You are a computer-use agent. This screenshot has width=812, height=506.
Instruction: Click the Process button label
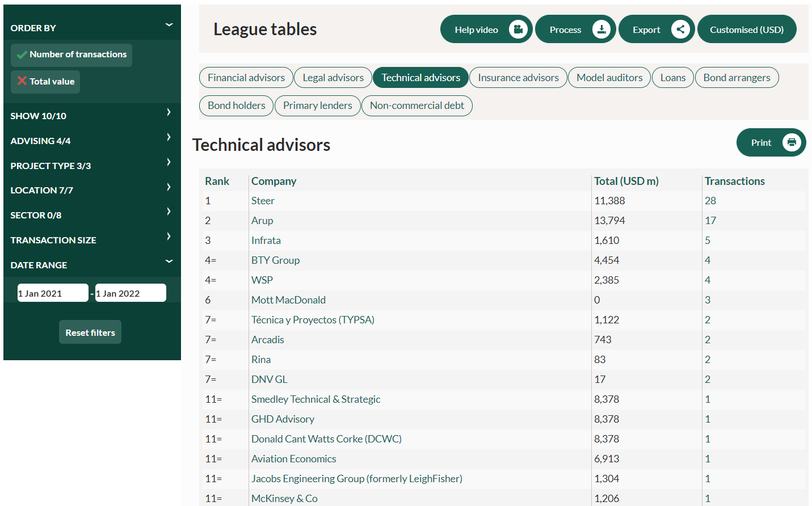(x=565, y=29)
